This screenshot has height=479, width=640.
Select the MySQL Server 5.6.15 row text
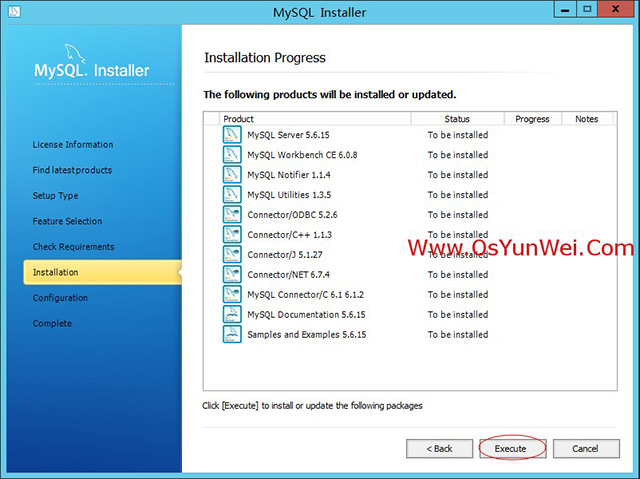pos(288,135)
